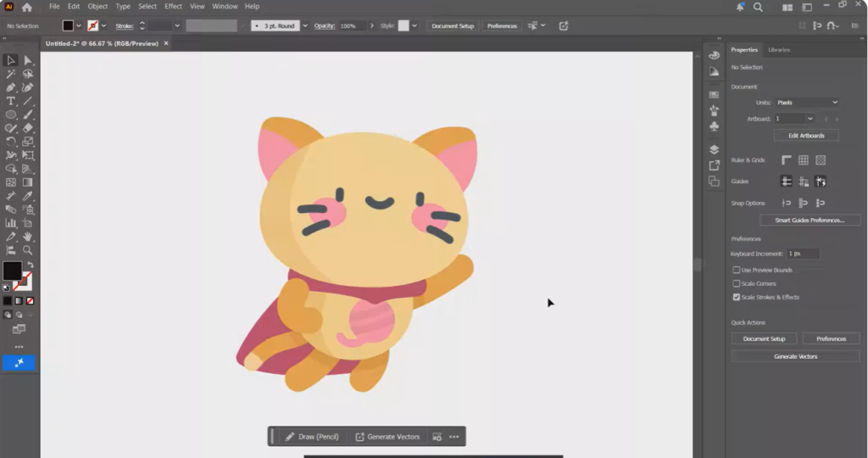Image resolution: width=868 pixels, height=458 pixels.
Task: Enable Scale Corners checkbox
Action: [x=737, y=283]
